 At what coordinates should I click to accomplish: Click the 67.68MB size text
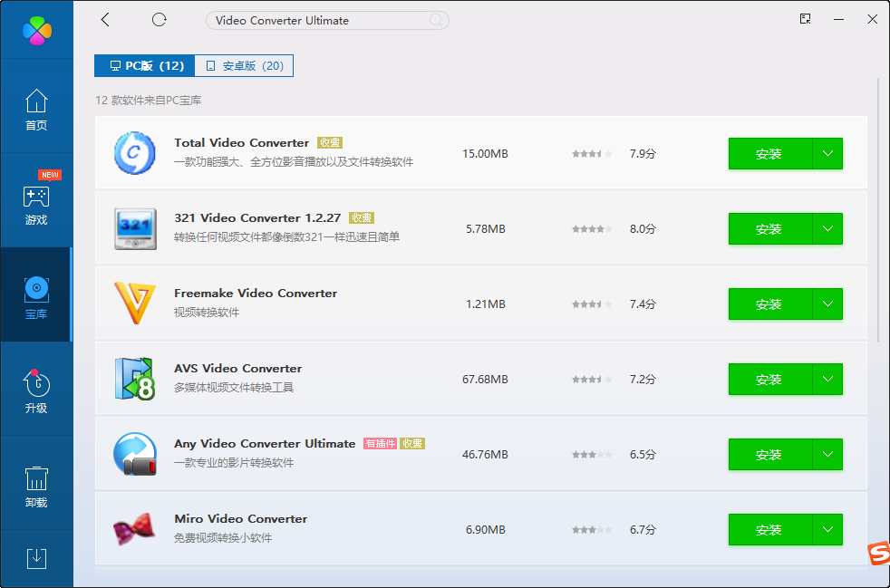(485, 379)
